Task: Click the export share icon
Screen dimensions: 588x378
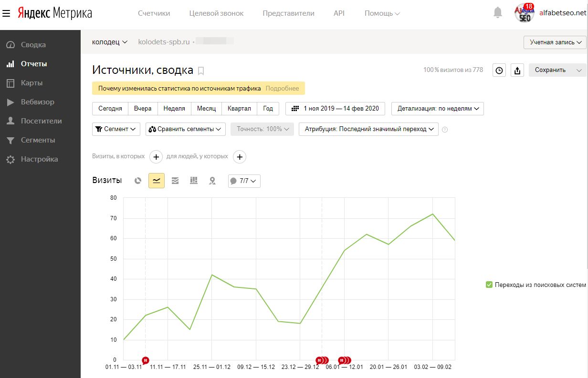Action: pyautogui.click(x=517, y=71)
